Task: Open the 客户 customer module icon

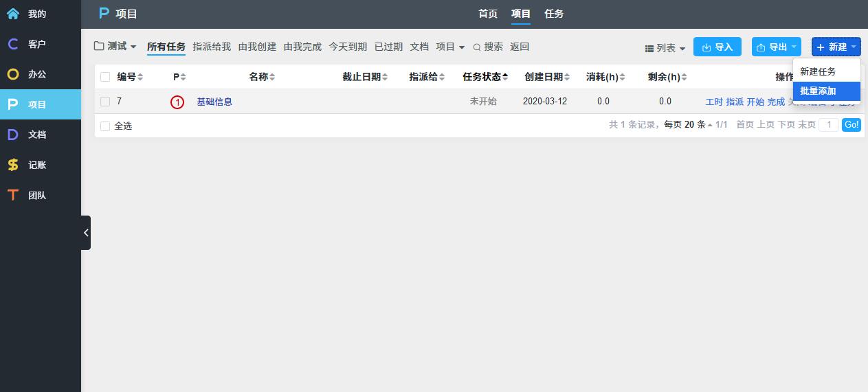Action: coord(12,44)
